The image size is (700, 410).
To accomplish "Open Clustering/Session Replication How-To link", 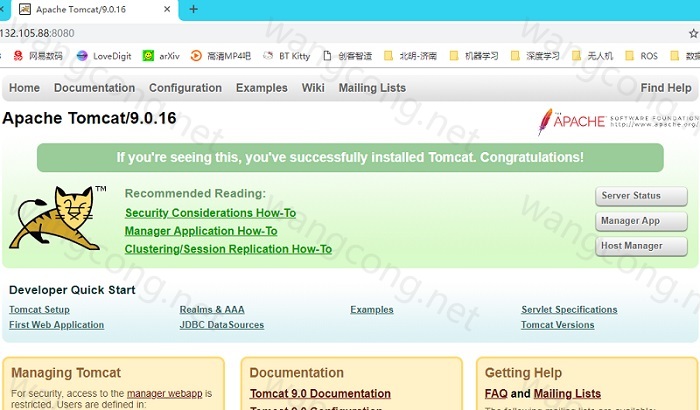I will (x=228, y=249).
